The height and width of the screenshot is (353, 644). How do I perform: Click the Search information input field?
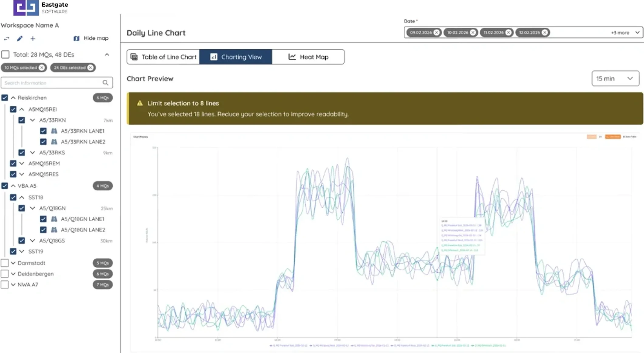tap(57, 83)
